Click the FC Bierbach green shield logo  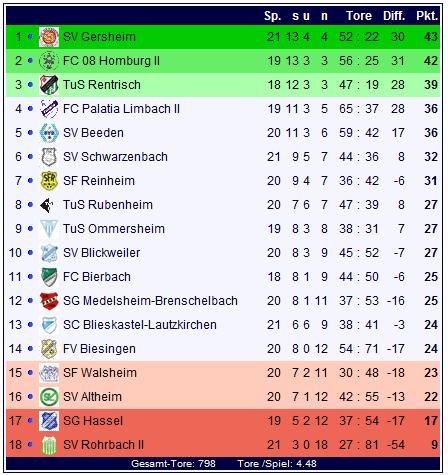(49, 277)
